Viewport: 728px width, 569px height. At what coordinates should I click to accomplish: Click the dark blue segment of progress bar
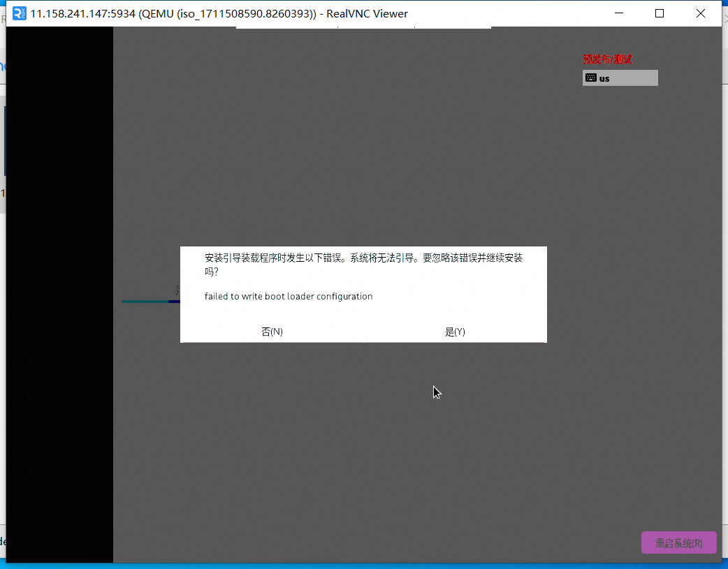[175, 302]
